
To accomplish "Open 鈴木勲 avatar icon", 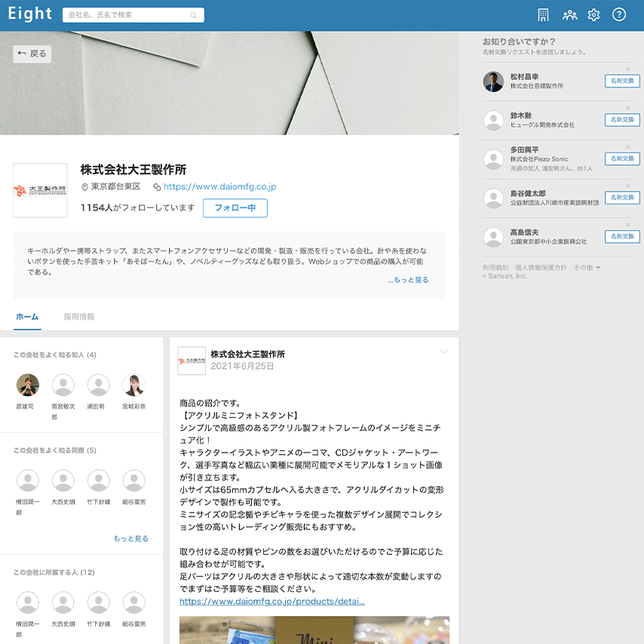I will point(493,121).
